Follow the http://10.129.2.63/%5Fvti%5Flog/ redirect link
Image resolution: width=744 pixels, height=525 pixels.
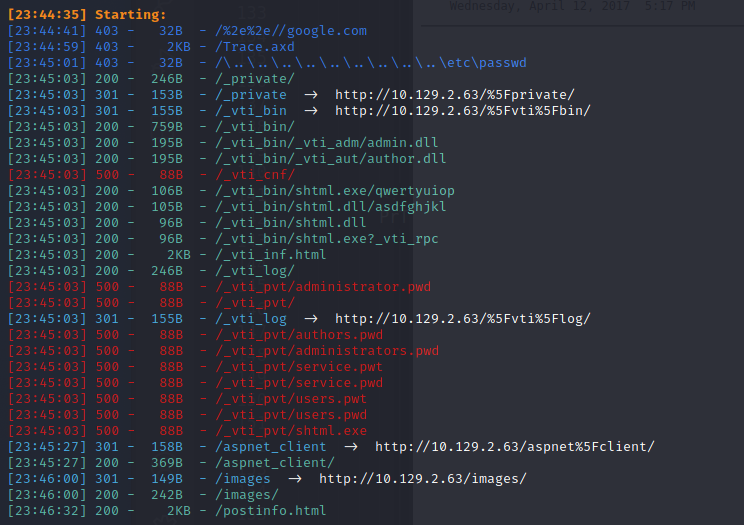click(463, 319)
